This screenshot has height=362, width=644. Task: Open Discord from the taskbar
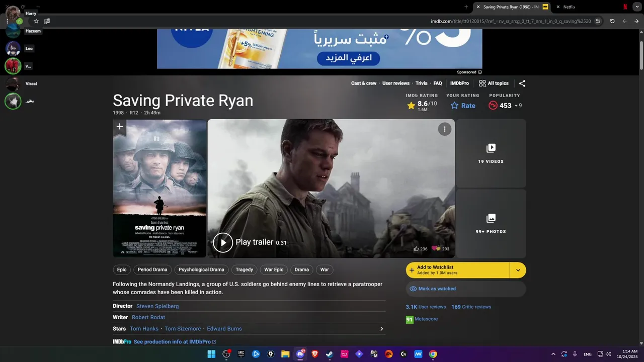pos(300,354)
